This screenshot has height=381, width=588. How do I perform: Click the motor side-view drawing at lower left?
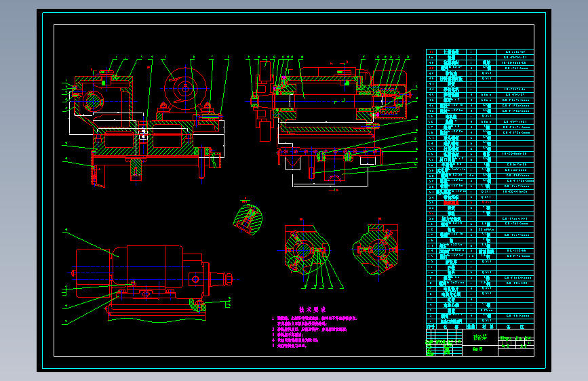[x=152, y=283]
